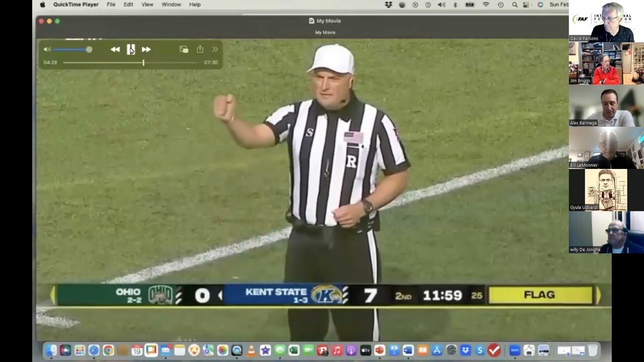Open Wi-Fi menu in menu bar

click(486, 5)
